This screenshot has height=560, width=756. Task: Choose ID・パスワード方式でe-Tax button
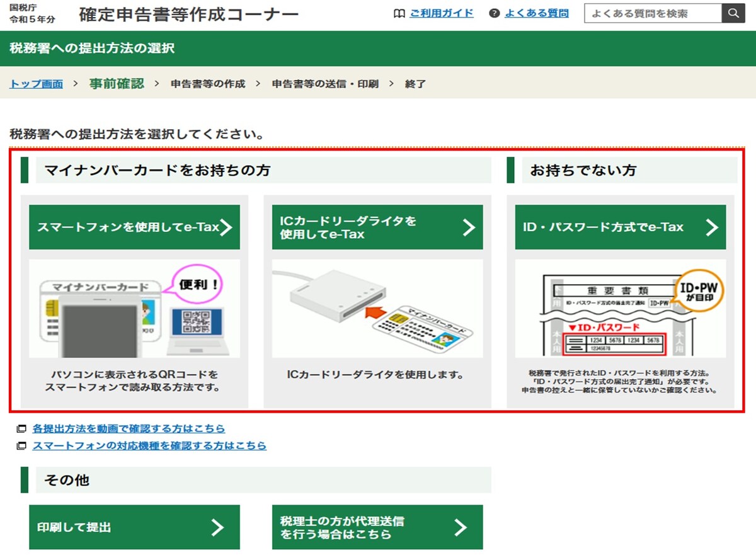pyautogui.click(x=621, y=227)
